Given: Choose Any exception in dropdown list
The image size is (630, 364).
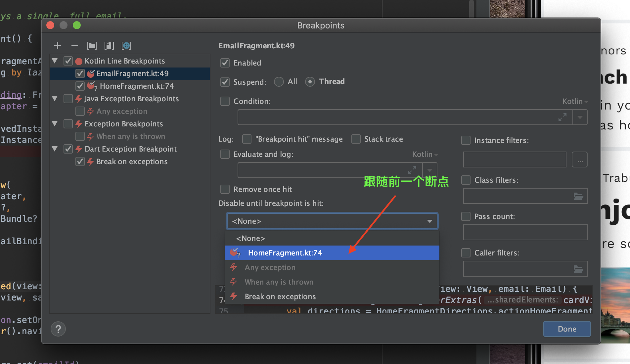Looking at the screenshot, I should tap(332, 267).
